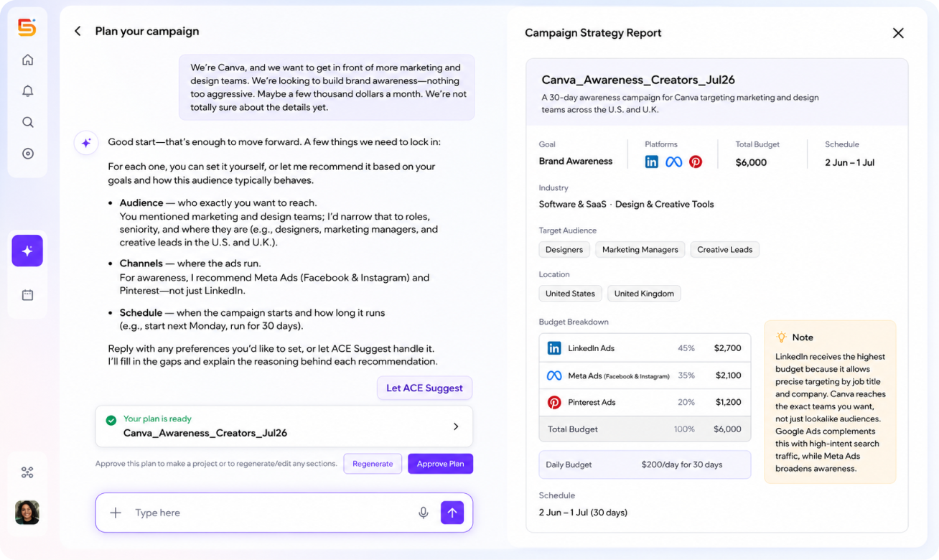
Task: Select the United Kingdom location tag
Action: pos(644,294)
